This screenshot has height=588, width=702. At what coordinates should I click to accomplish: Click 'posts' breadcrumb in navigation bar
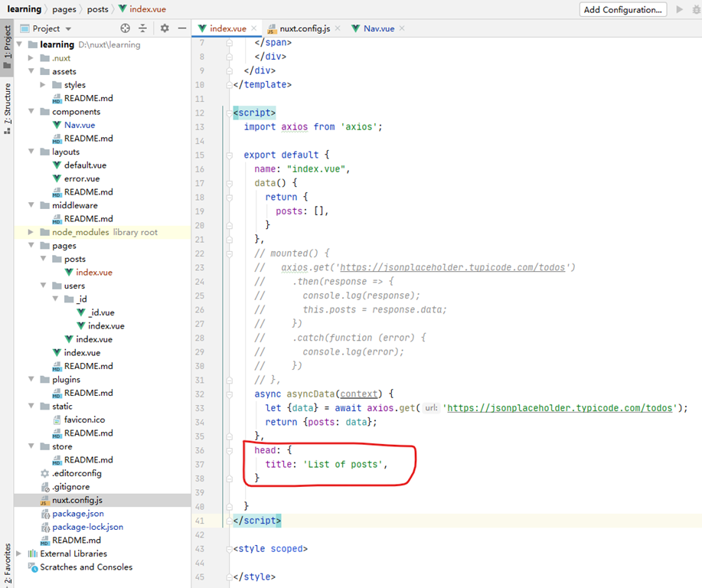pos(97,9)
